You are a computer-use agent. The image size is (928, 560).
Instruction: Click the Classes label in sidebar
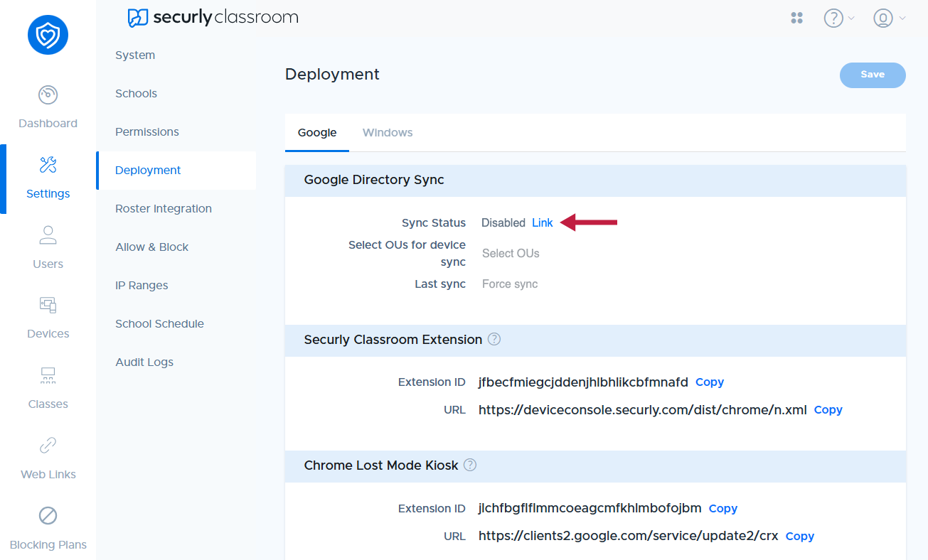[x=48, y=404]
